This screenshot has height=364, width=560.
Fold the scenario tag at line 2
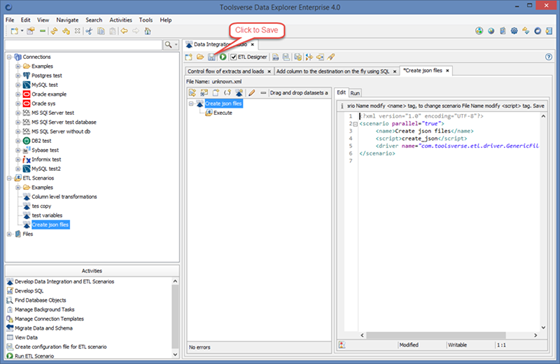click(x=355, y=124)
